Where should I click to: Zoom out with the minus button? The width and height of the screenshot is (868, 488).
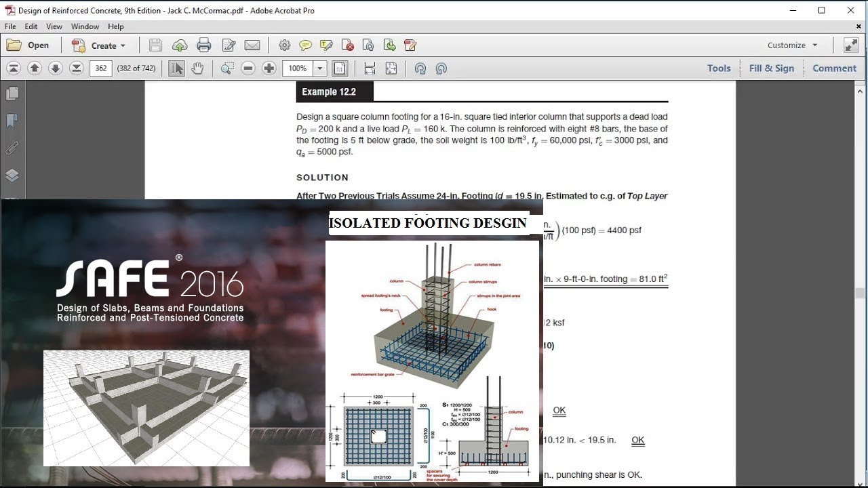[x=248, y=68]
